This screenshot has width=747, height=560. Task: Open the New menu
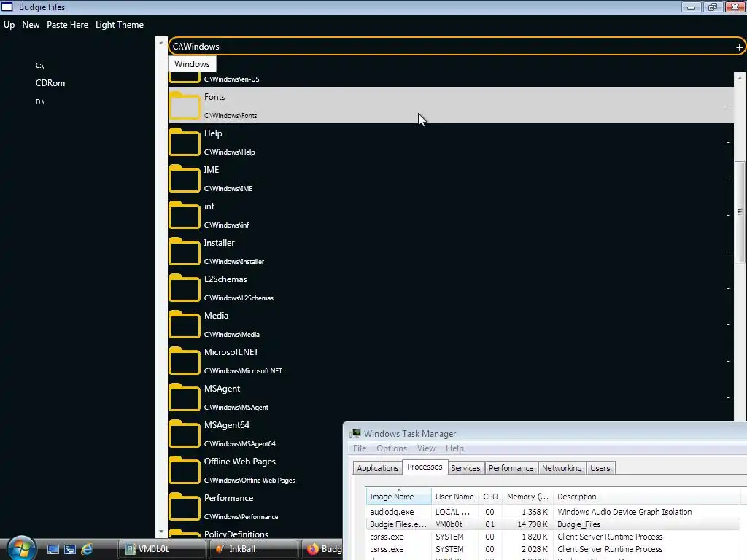31,25
